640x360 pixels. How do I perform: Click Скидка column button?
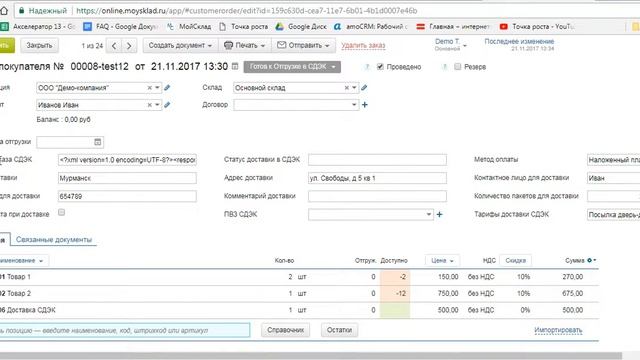click(516, 260)
